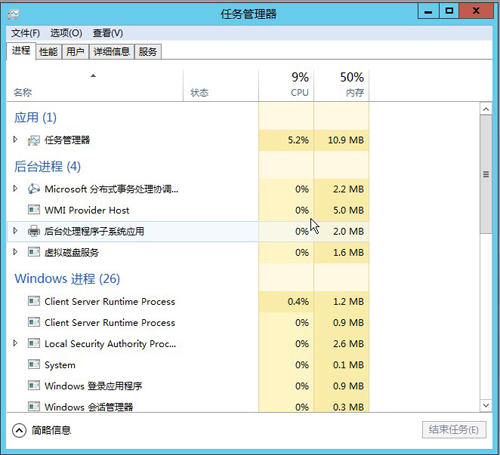Image resolution: width=500 pixels, height=455 pixels.
Task: Click the 简略信息 label
Action: (51, 430)
